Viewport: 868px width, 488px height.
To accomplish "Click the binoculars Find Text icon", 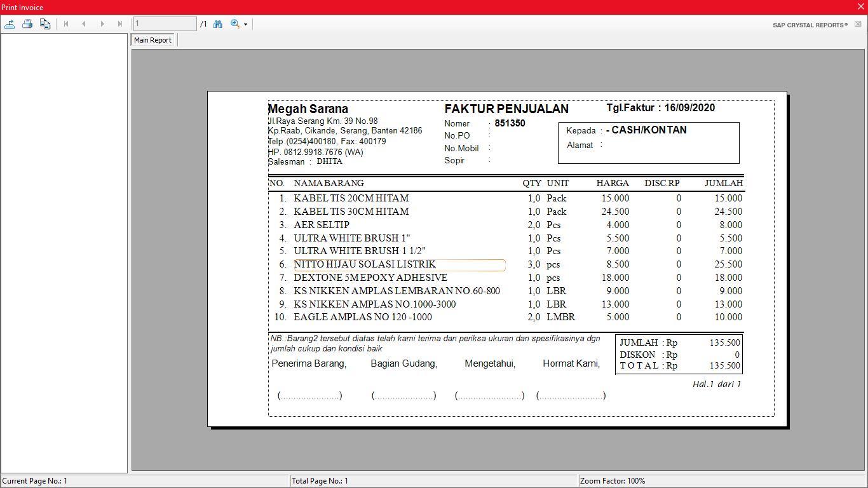I will pyautogui.click(x=218, y=24).
